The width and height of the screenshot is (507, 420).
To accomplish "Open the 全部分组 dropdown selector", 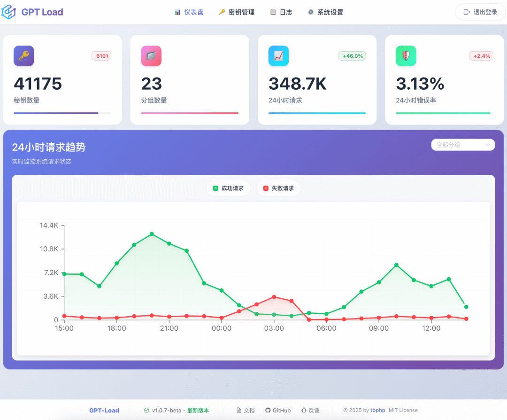I will (x=463, y=145).
